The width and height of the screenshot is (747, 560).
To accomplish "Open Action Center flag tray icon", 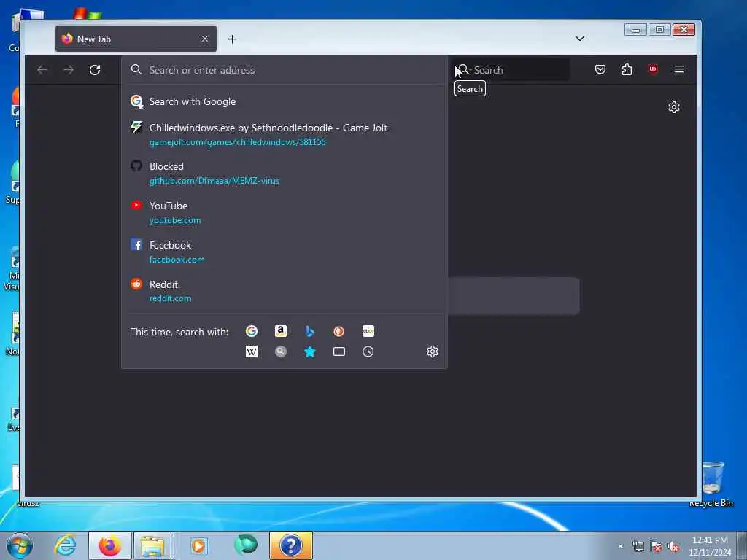I will point(656,546).
